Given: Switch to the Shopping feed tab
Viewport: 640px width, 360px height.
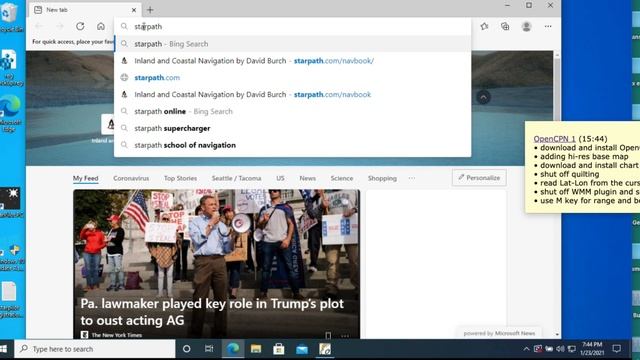Looking at the screenshot, I should [382, 178].
